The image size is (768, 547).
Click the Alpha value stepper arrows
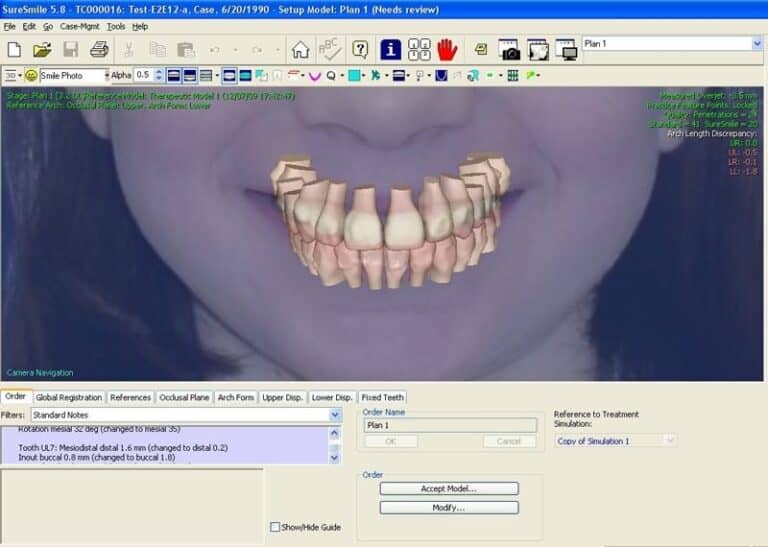[x=158, y=75]
